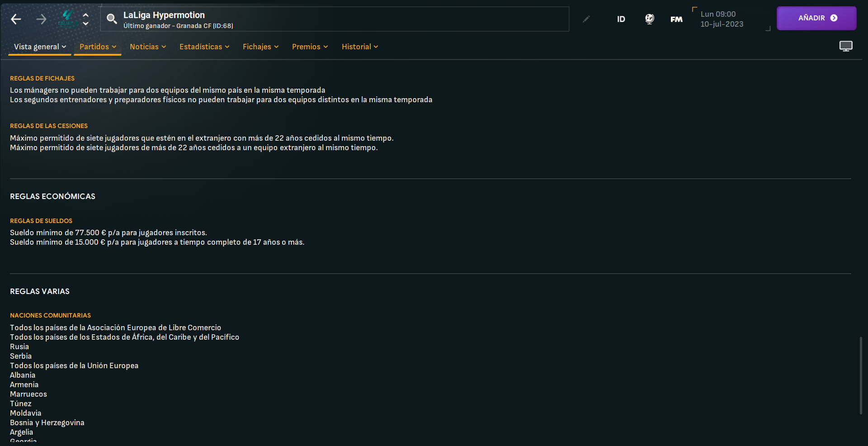This screenshot has height=446, width=868.
Task: Open the FM menu icon
Action: coord(676,19)
